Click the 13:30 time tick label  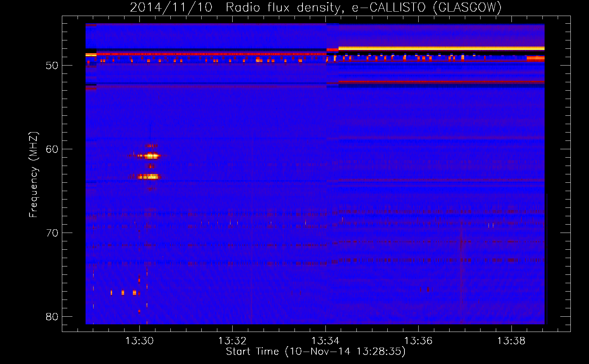click(139, 341)
